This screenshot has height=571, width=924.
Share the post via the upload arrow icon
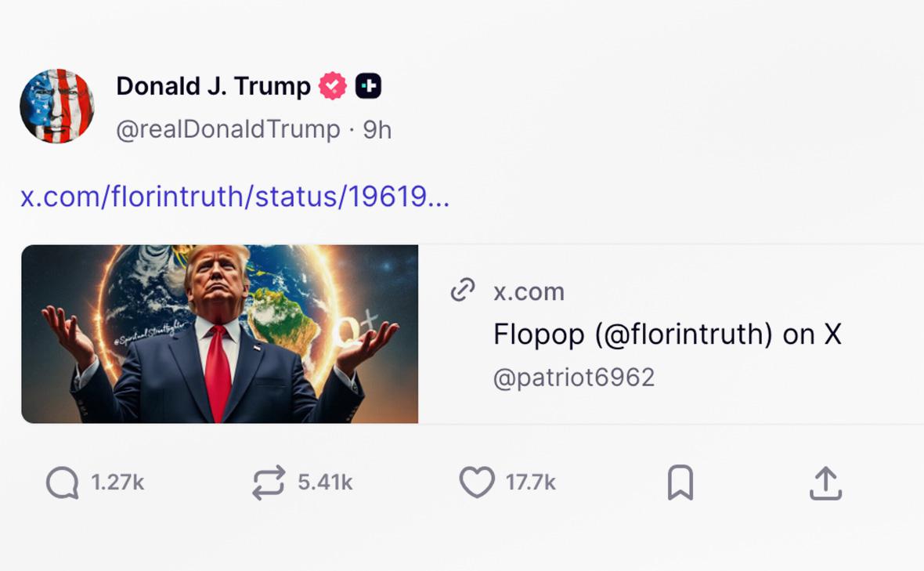click(827, 483)
